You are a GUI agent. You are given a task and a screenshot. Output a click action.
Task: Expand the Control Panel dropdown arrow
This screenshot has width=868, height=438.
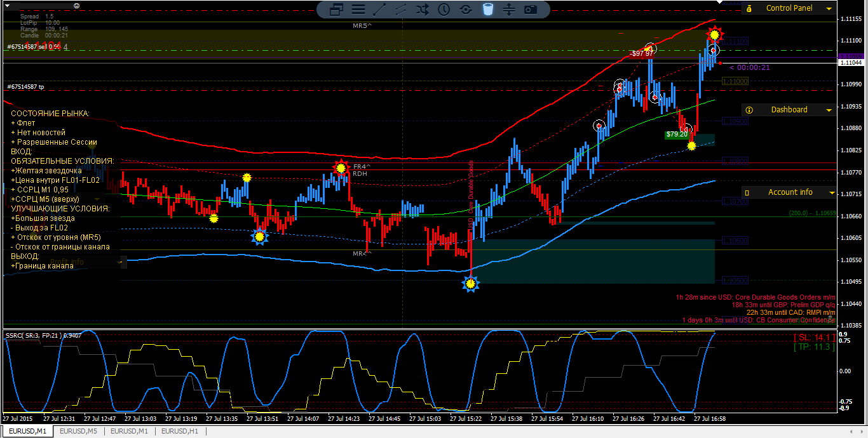coord(829,9)
